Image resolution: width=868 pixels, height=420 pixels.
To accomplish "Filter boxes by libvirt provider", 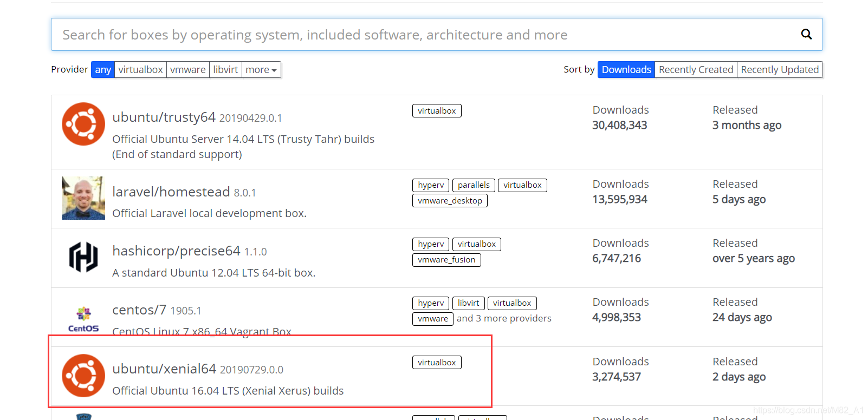I will coord(225,70).
